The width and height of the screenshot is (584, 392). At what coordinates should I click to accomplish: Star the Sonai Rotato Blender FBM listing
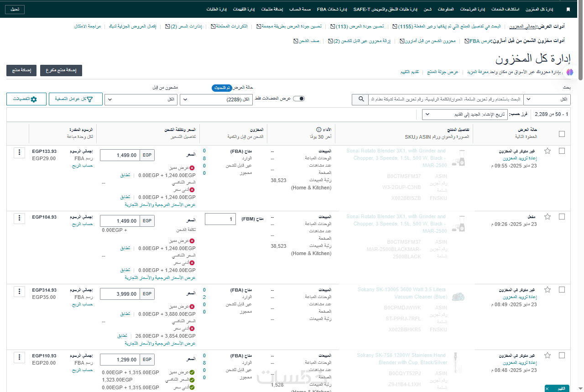pos(547,216)
